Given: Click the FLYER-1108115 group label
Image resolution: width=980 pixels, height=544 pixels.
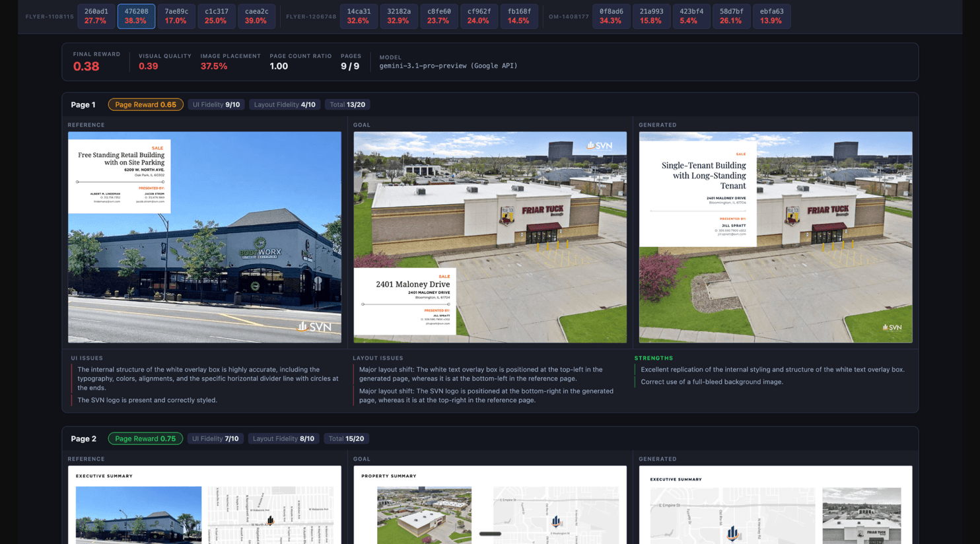Looking at the screenshot, I should pyautogui.click(x=50, y=17).
